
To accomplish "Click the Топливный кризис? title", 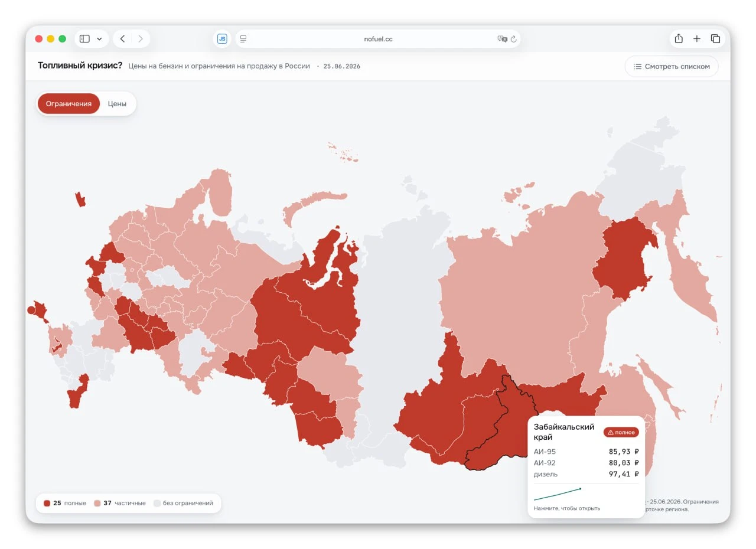I will (x=80, y=66).
